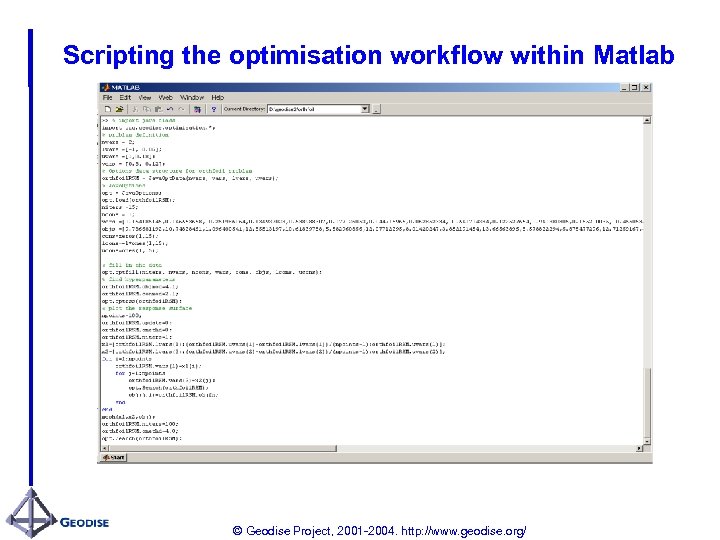
Task: Close the MATLAB window
Action: click(646, 87)
